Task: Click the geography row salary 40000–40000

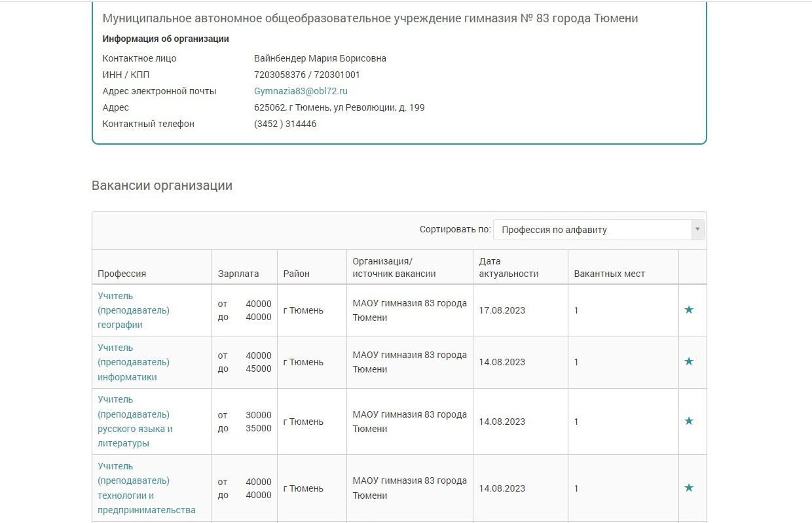Action: tap(244, 310)
